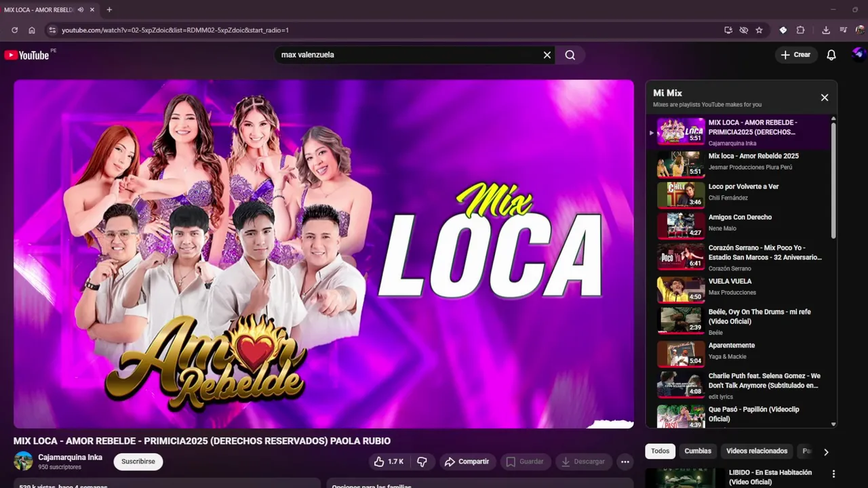Subscribe with the Suscribirse button
This screenshot has height=488, width=868.
pyautogui.click(x=138, y=462)
